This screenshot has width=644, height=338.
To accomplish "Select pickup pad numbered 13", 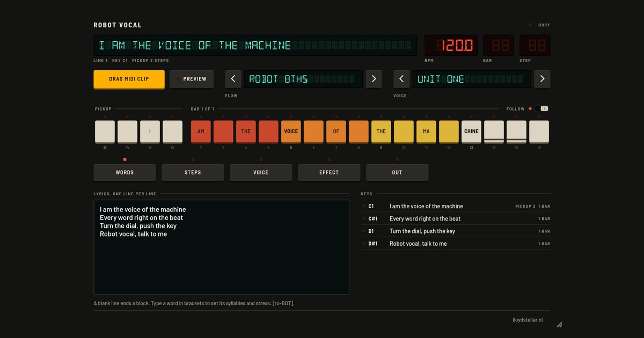I will (105, 131).
